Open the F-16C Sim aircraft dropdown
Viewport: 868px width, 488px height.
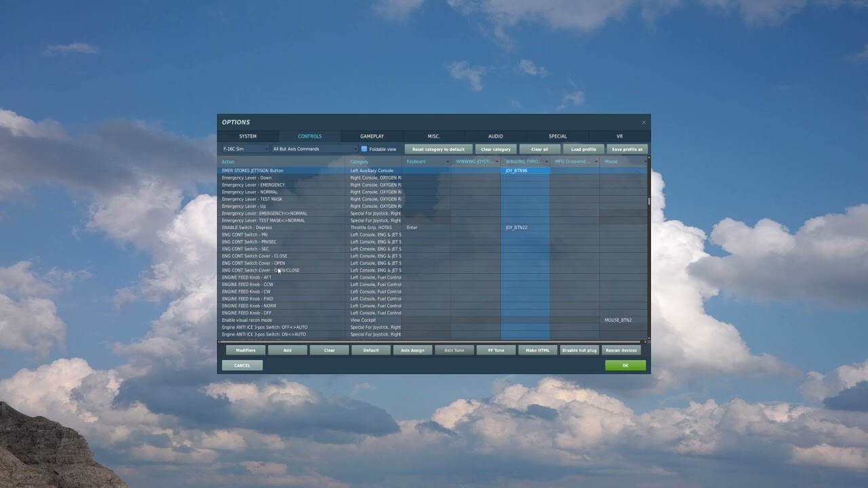[x=245, y=149]
